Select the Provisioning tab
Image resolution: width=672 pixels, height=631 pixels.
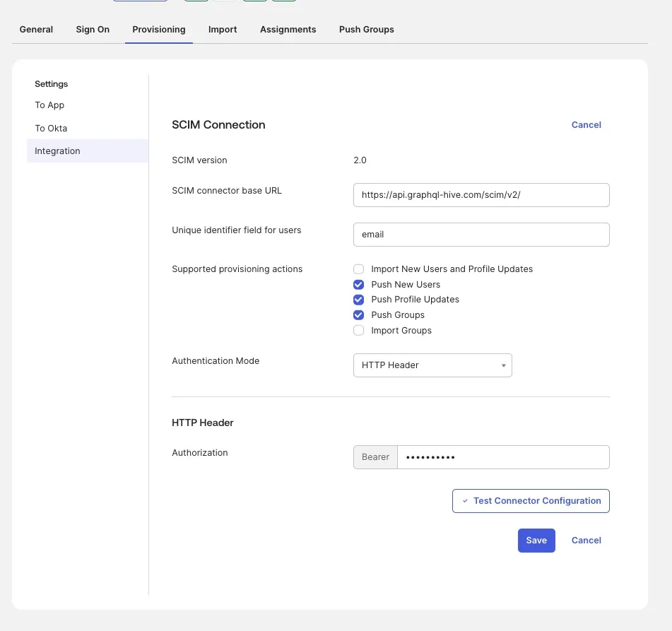pos(159,30)
